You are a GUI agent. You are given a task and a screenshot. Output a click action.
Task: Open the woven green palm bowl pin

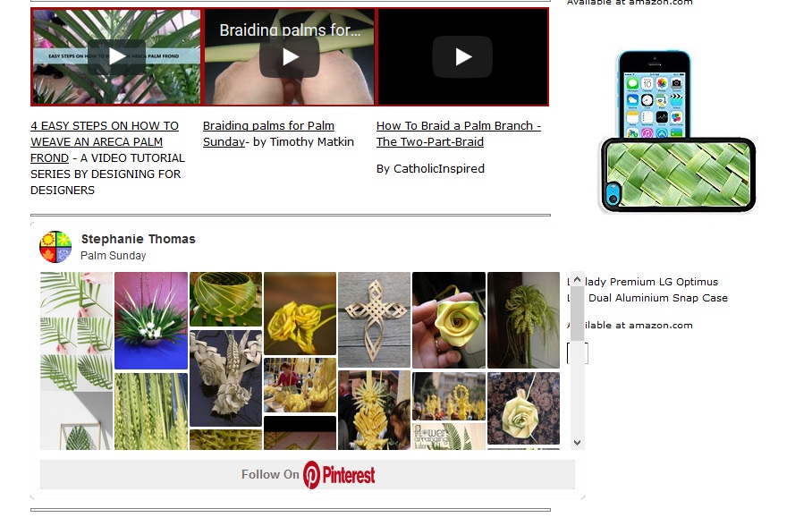click(x=225, y=299)
